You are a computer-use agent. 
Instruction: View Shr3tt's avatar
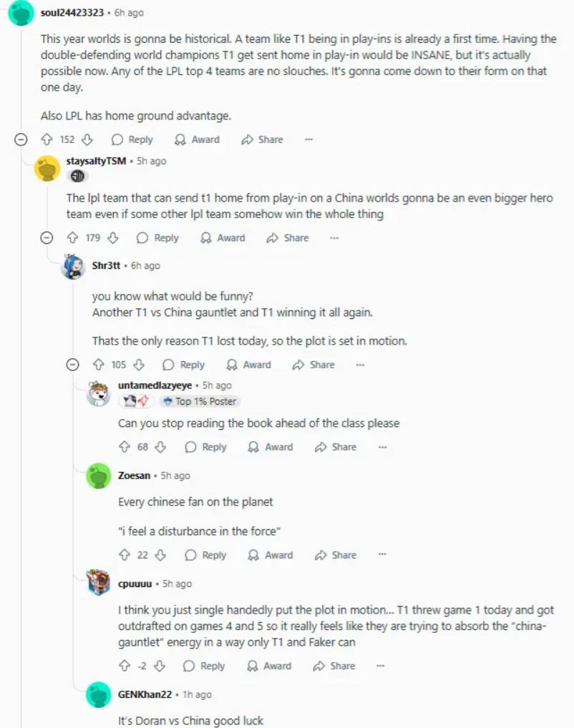tap(74, 267)
